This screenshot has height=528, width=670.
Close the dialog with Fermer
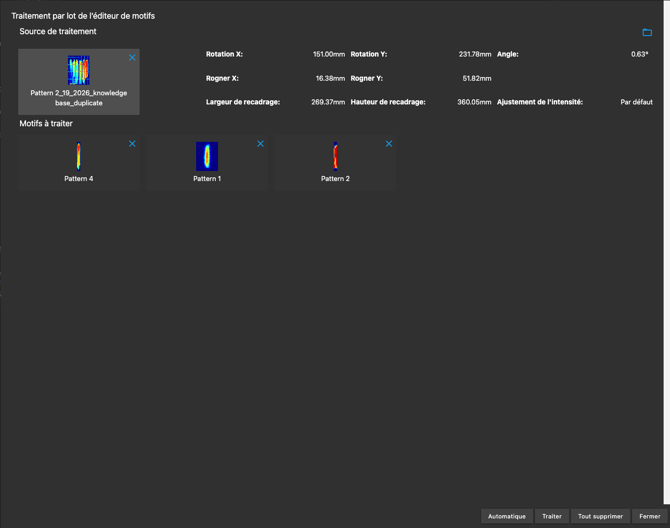650,516
